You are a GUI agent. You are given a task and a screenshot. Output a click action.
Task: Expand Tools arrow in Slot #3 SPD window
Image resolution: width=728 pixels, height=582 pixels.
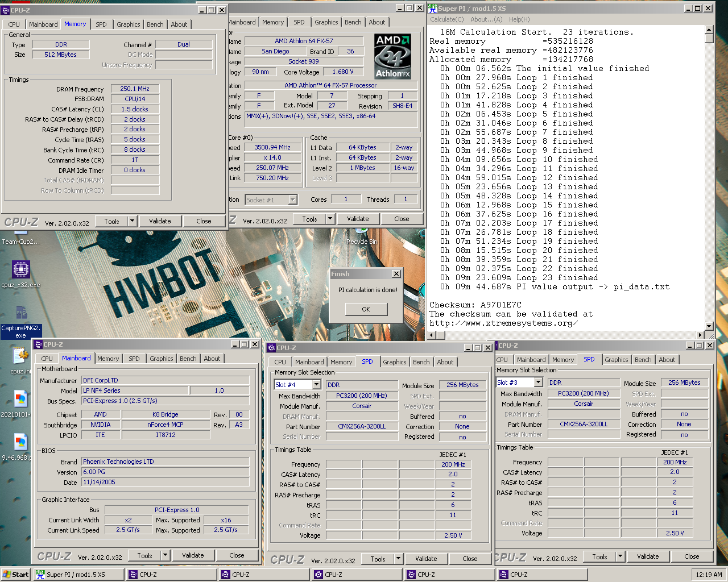620,556
